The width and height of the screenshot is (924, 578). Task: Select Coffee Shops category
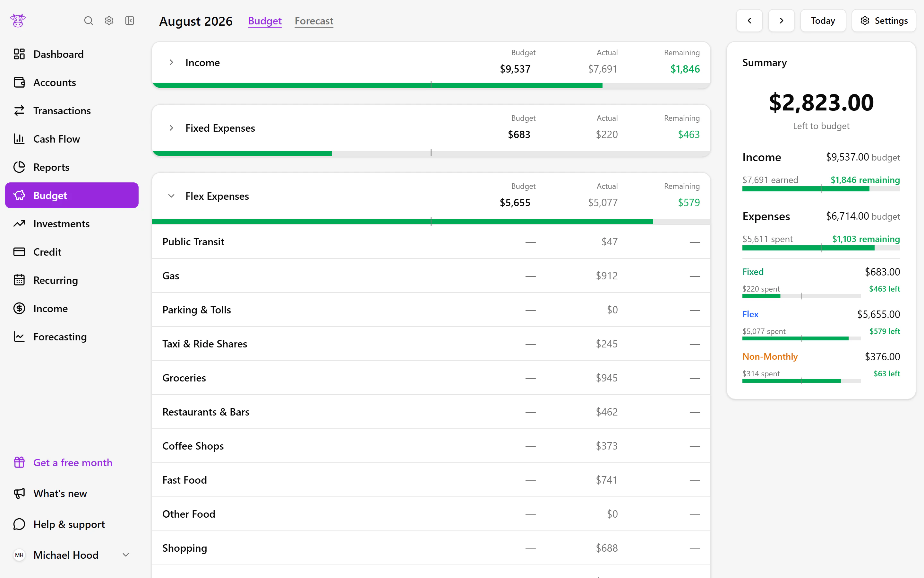tap(193, 446)
